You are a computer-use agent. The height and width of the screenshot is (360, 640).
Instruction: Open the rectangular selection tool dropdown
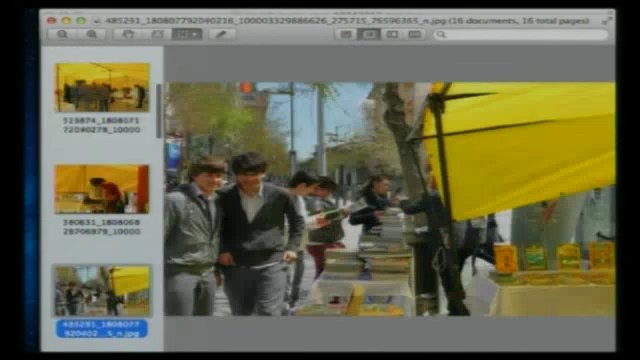pos(187,34)
